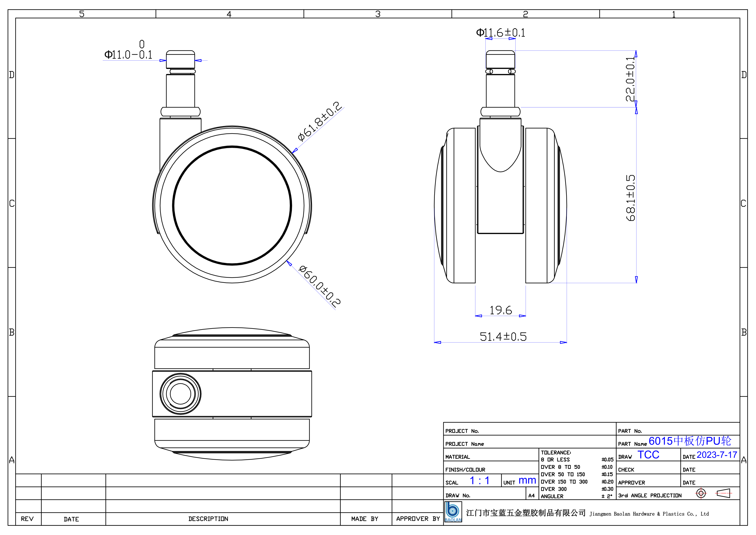Click the APPROVER BY column header

point(418,519)
